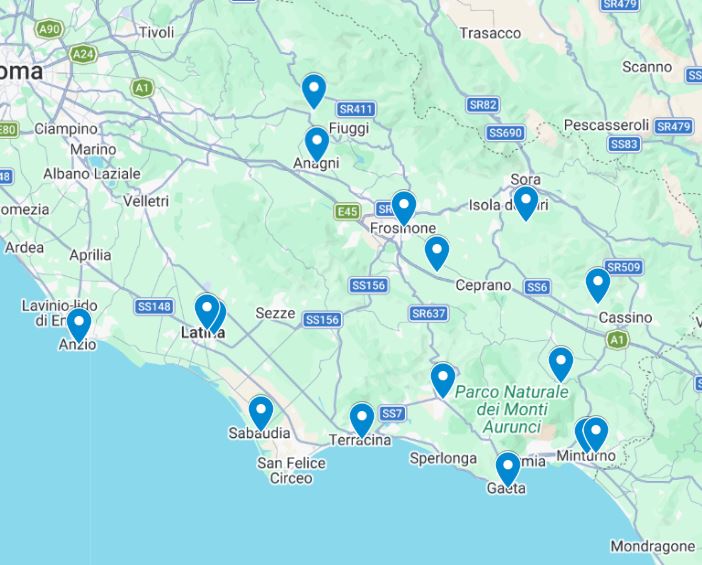Select the pin above Ceprano
This screenshot has width=702, height=565.
click(x=437, y=253)
